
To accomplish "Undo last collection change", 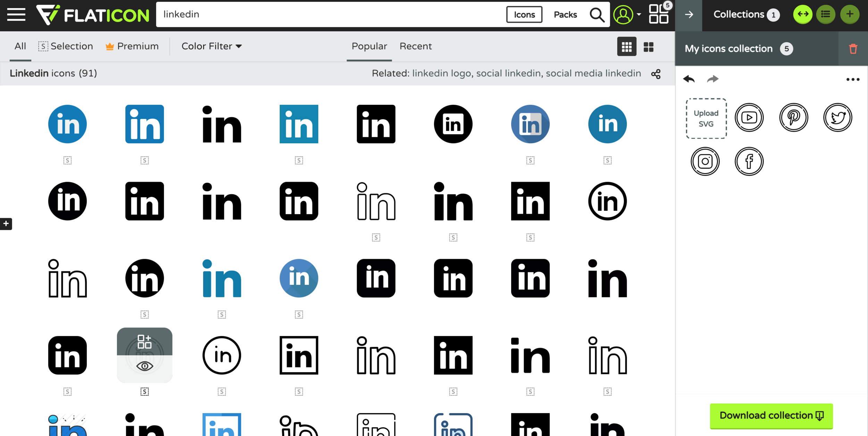I will 689,79.
